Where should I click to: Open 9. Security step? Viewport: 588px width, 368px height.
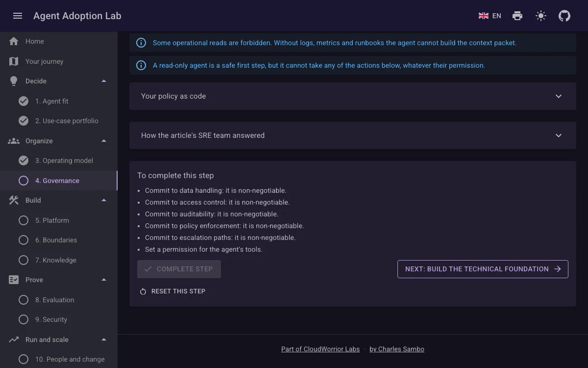pyautogui.click(x=59, y=319)
